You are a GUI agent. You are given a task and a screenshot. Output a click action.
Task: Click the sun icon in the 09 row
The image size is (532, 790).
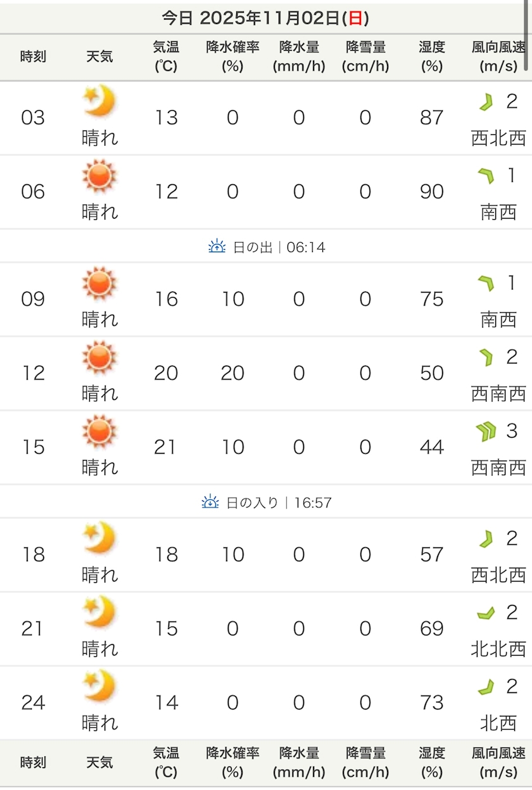tap(99, 283)
